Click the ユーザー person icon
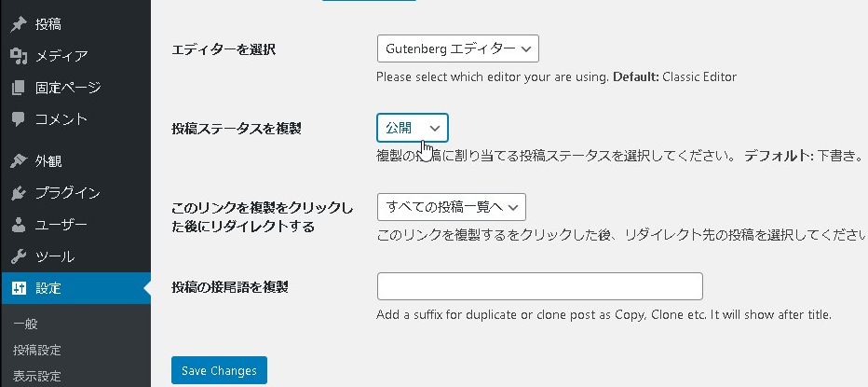Viewport: 868px width, 387px height. click(x=18, y=225)
